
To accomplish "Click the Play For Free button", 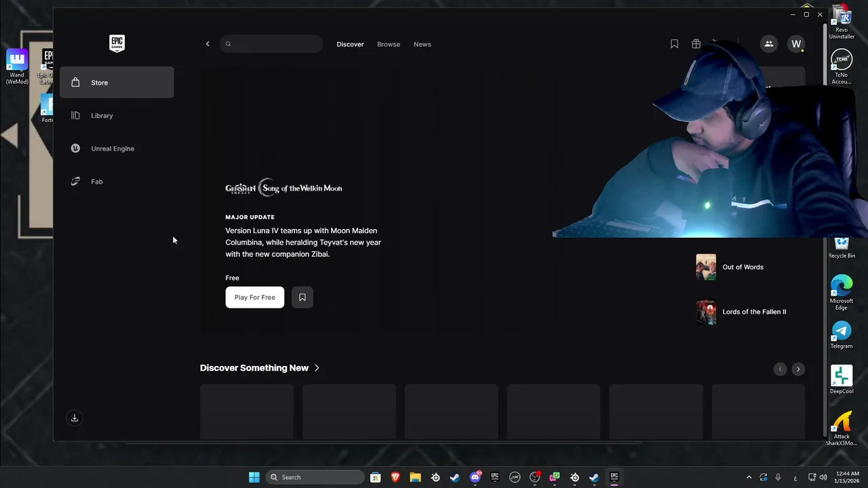I will (255, 298).
